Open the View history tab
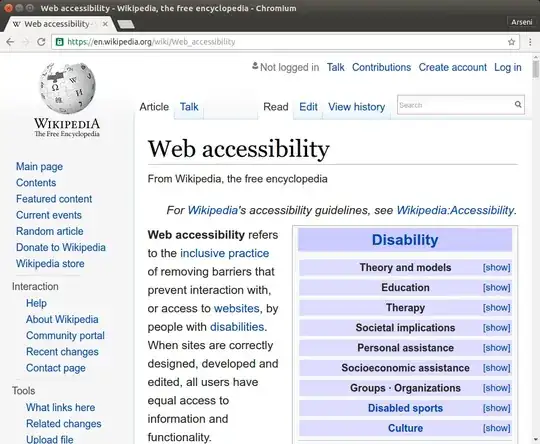 click(x=356, y=107)
